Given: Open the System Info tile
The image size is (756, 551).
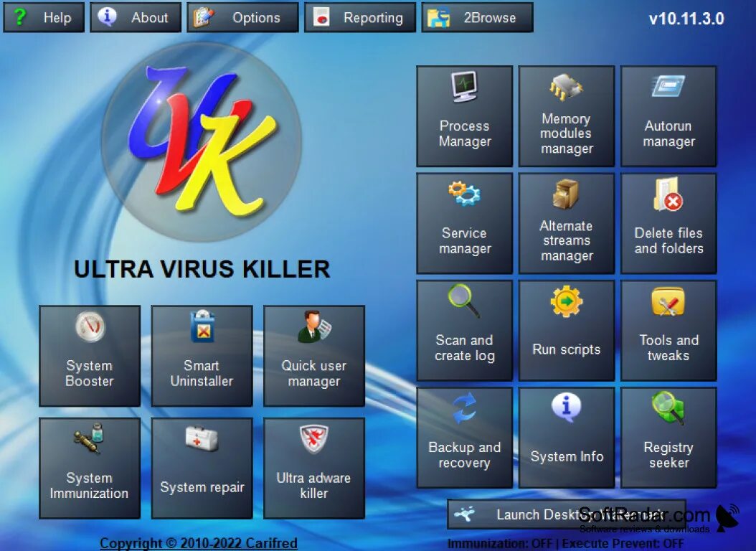Looking at the screenshot, I should (567, 437).
